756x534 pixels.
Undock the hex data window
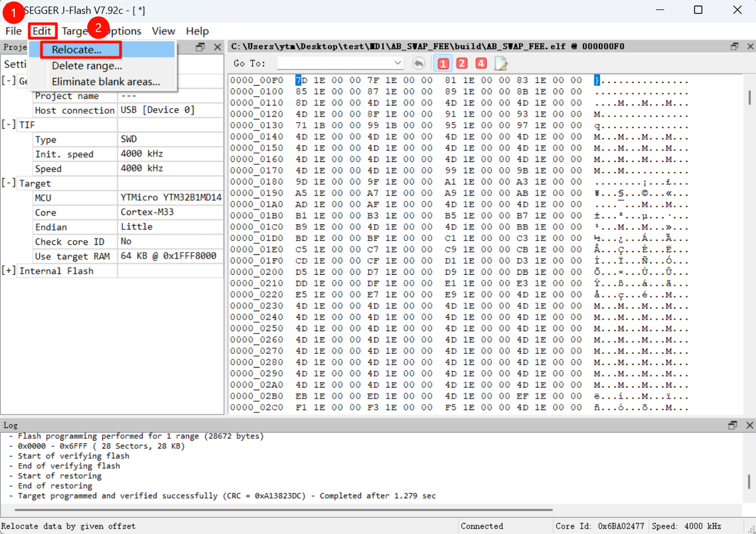coord(734,46)
